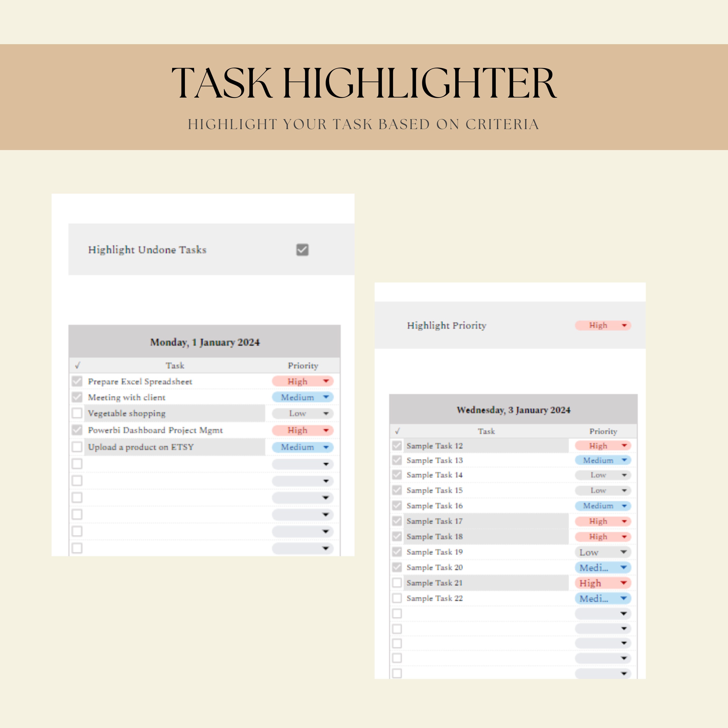Click the Wednesday, 3 January 2024 header
Screen dimensions: 728x728
click(x=513, y=410)
